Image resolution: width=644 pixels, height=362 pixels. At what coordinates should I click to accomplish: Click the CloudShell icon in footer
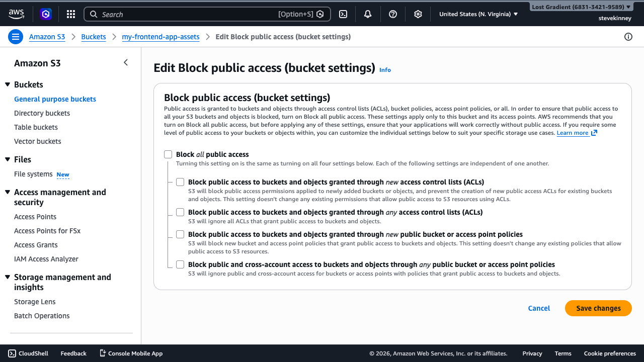pos(12,353)
